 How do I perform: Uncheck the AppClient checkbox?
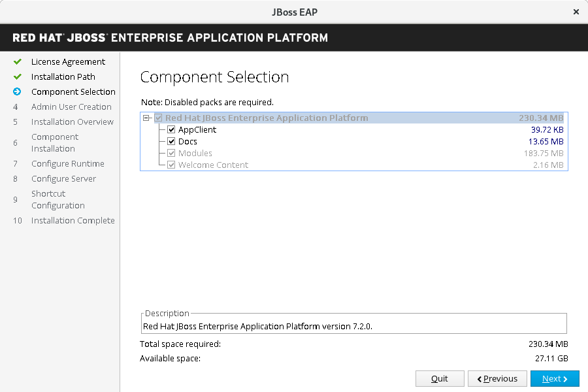coord(171,130)
